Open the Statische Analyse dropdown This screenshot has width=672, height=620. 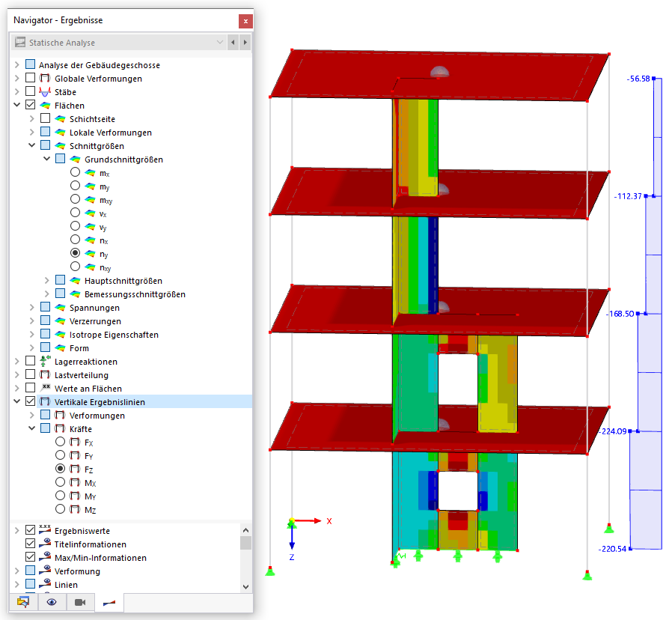click(220, 42)
